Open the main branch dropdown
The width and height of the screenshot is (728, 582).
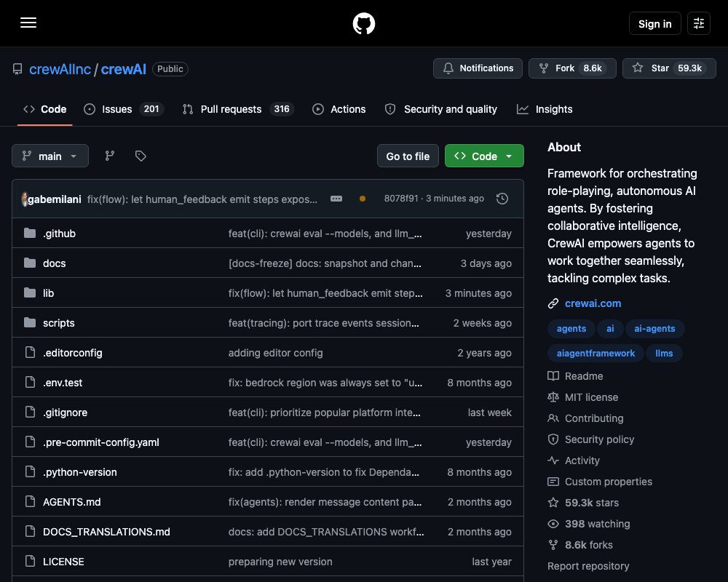point(50,156)
